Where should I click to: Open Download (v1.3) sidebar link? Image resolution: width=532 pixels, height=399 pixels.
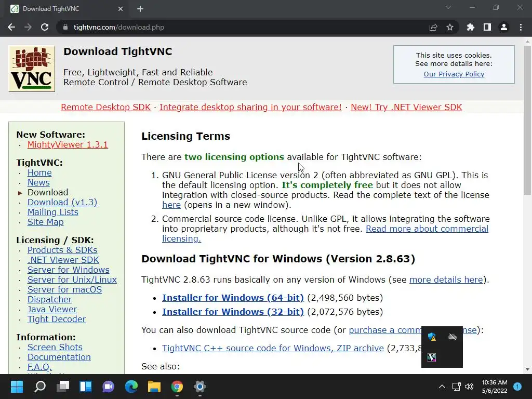[62, 202]
